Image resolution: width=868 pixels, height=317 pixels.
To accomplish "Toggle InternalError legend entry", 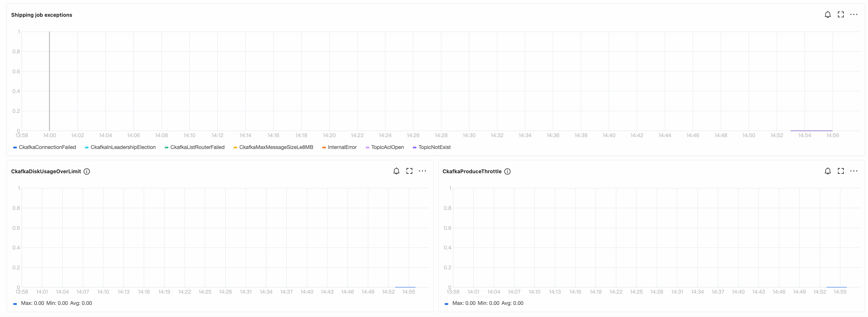I will pos(342,147).
